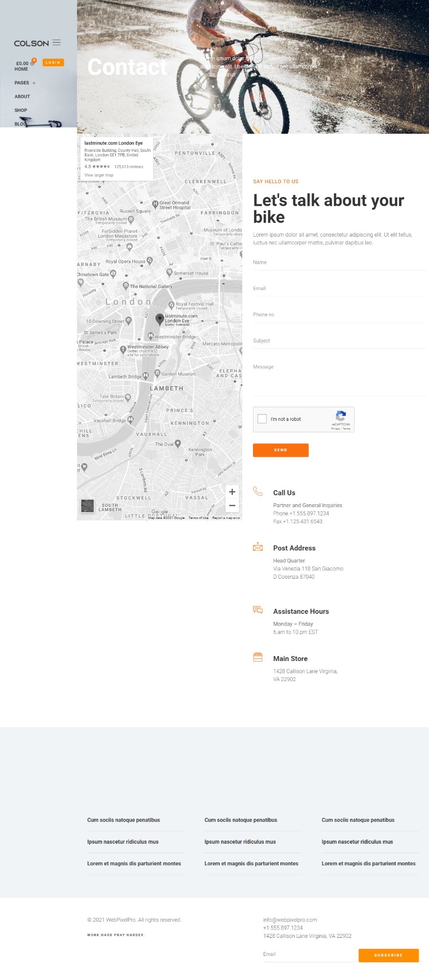429x980 pixels.
Task: Click first column Cum sociis natoque penatibus
Action: coord(124,820)
